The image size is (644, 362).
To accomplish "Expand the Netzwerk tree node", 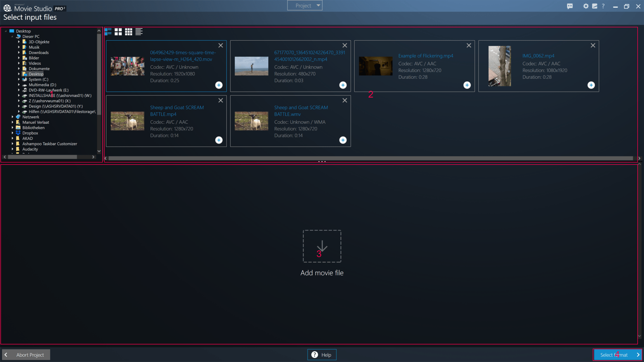I will pos(12,117).
